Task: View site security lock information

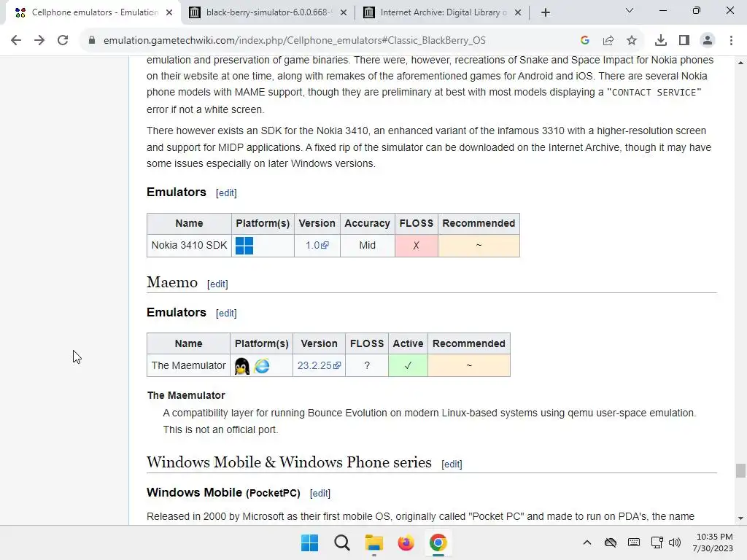Action: (91, 41)
